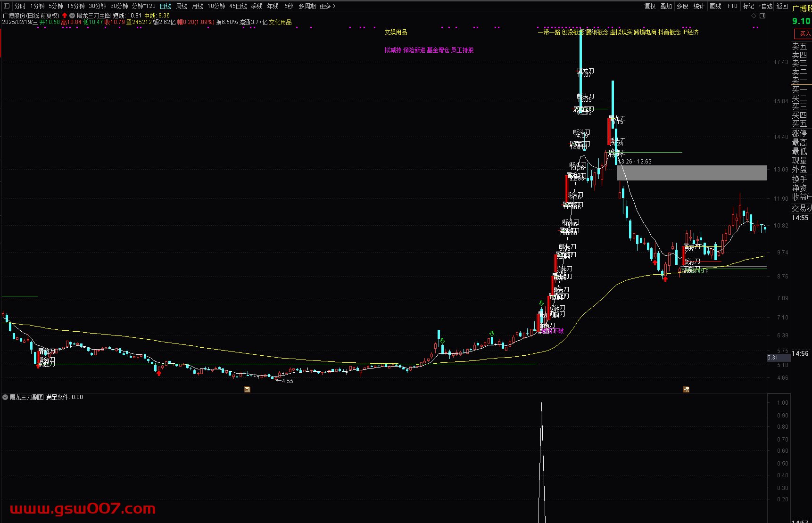Expand the 屠龙三刀主图 indicator dropdown
The height and width of the screenshot is (523, 812).
pyautogui.click(x=72, y=16)
